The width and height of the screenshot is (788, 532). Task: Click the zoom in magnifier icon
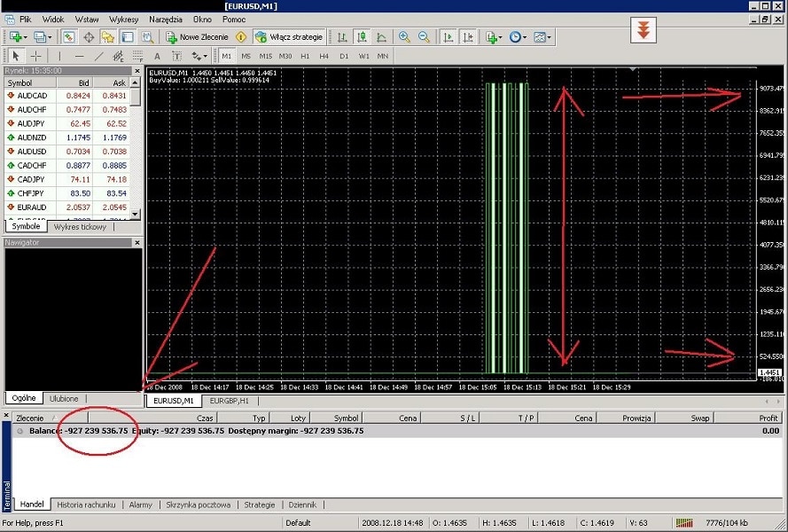pyautogui.click(x=404, y=37)
